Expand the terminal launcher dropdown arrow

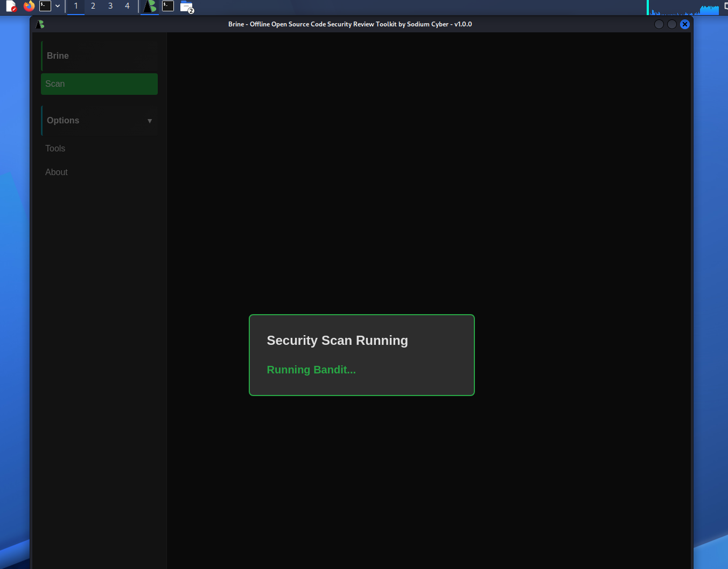[x=58, y=6]
